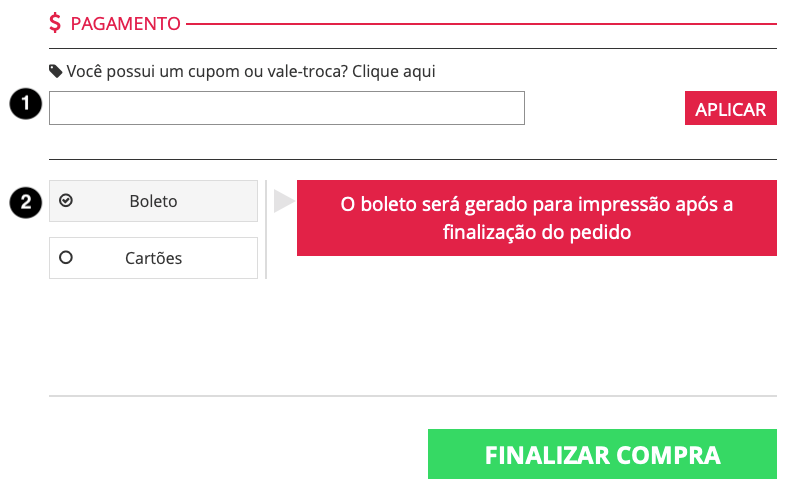The image size is (799, 495).
Task: Click the red boleto information banner
Action: click(x=537, y=218)
